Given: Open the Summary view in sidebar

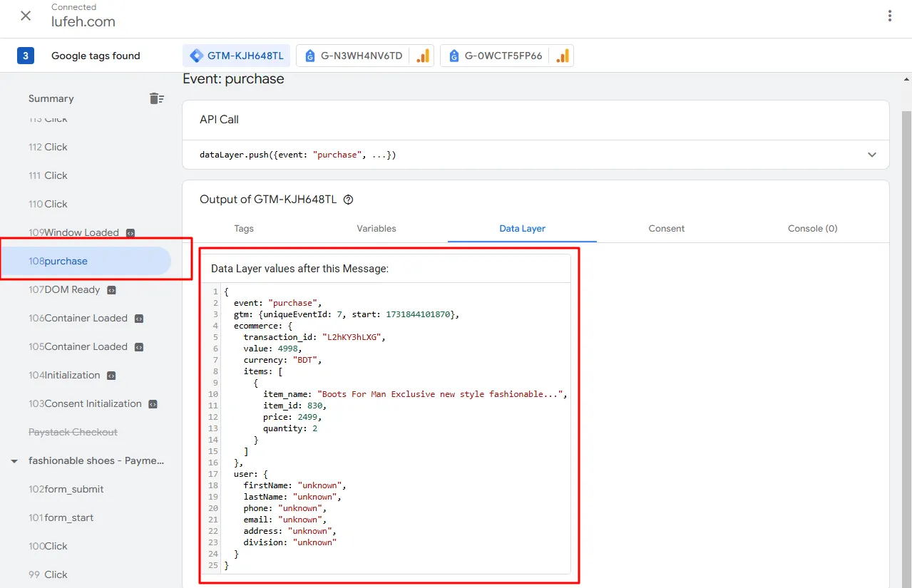Looking at the screenshot, I should (x=51, y=98).
